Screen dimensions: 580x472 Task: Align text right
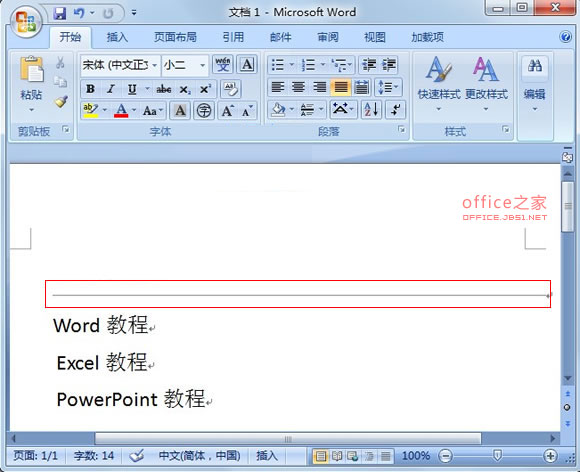(319, 87)
